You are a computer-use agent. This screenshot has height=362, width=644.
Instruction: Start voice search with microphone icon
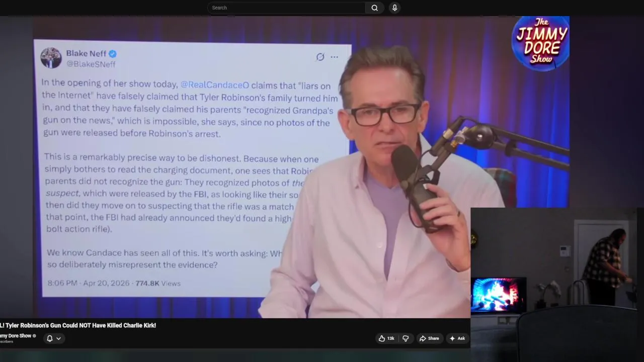tap(394, 8)
